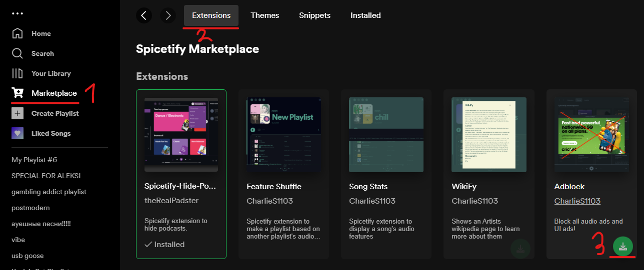Go forward with the right arrow
The height and width of the screenshot is (270, 644).
point(168,15)
